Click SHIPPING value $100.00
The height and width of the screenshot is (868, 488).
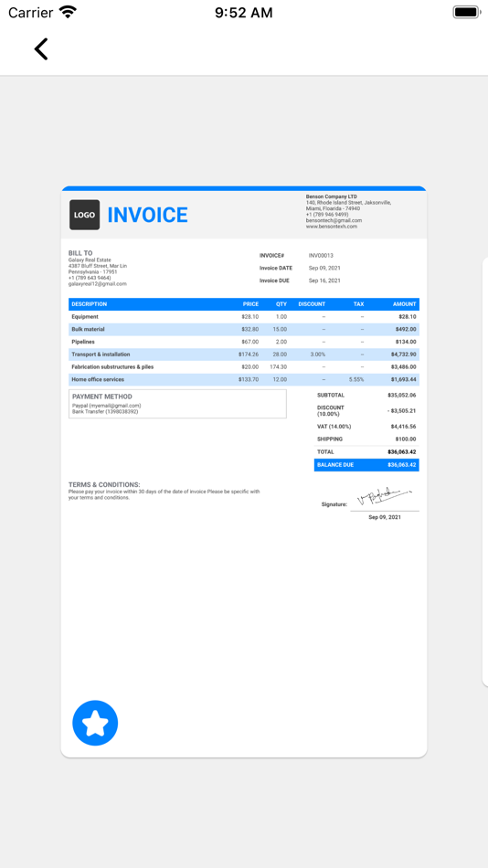[x=406, y=439]
